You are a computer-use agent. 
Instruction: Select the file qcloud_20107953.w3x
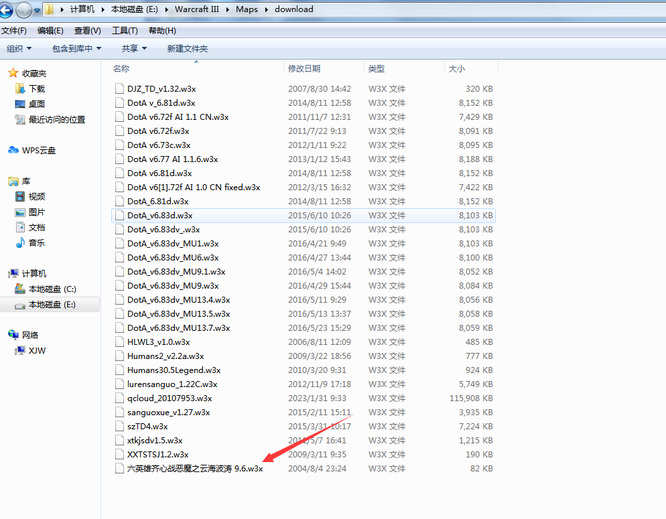coord(169,397)
